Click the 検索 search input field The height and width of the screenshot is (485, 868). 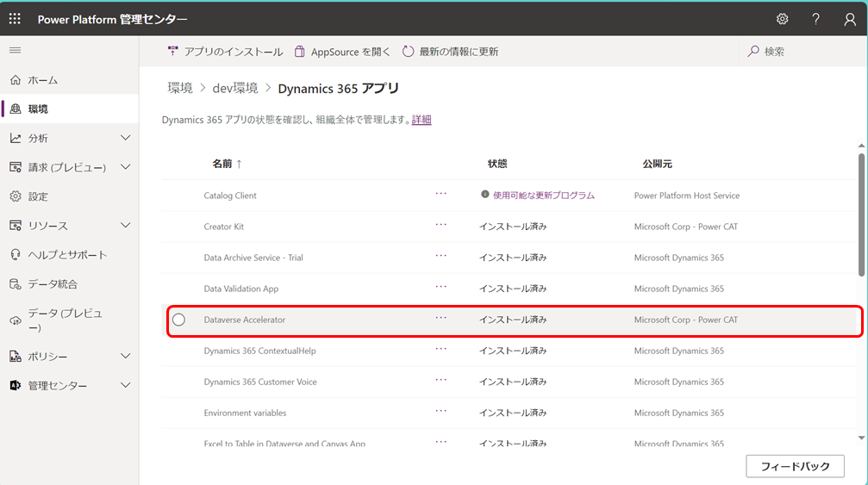pos(802,52)
